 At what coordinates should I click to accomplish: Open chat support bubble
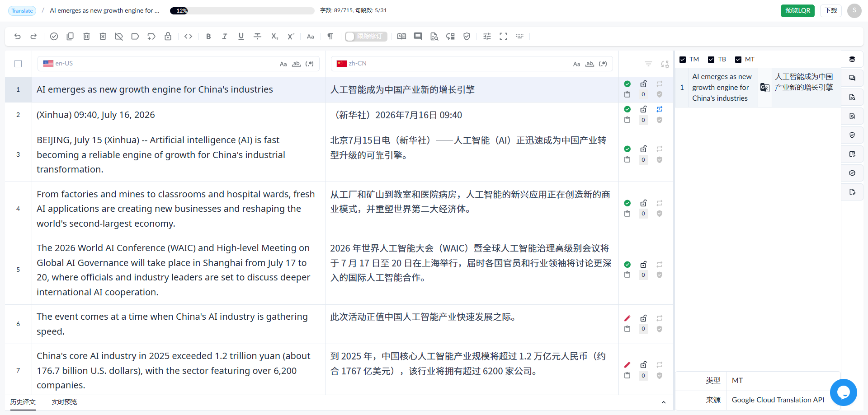click(x=843, y=392)
